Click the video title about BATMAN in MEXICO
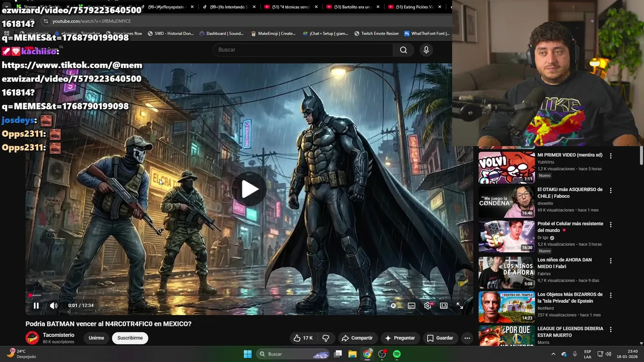 (108, 324)
